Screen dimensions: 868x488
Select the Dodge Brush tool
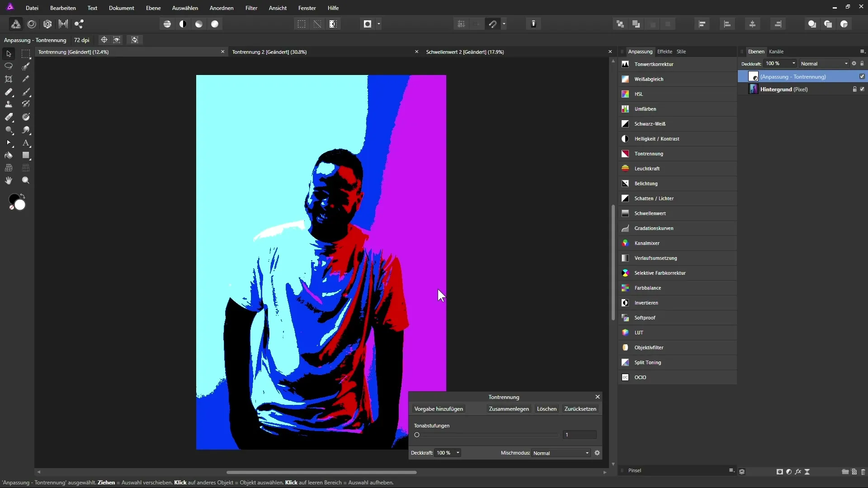pyautogui.click(x=9, y=130)
